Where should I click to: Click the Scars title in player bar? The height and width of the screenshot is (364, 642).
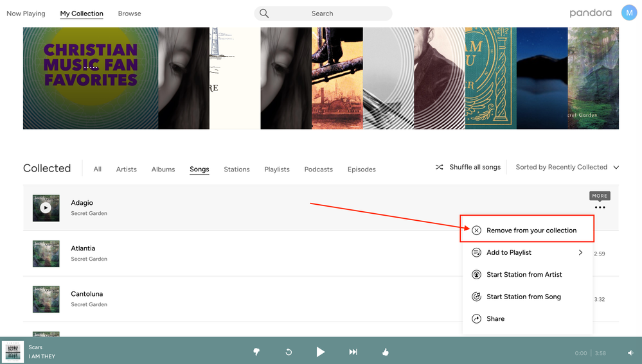35,347
